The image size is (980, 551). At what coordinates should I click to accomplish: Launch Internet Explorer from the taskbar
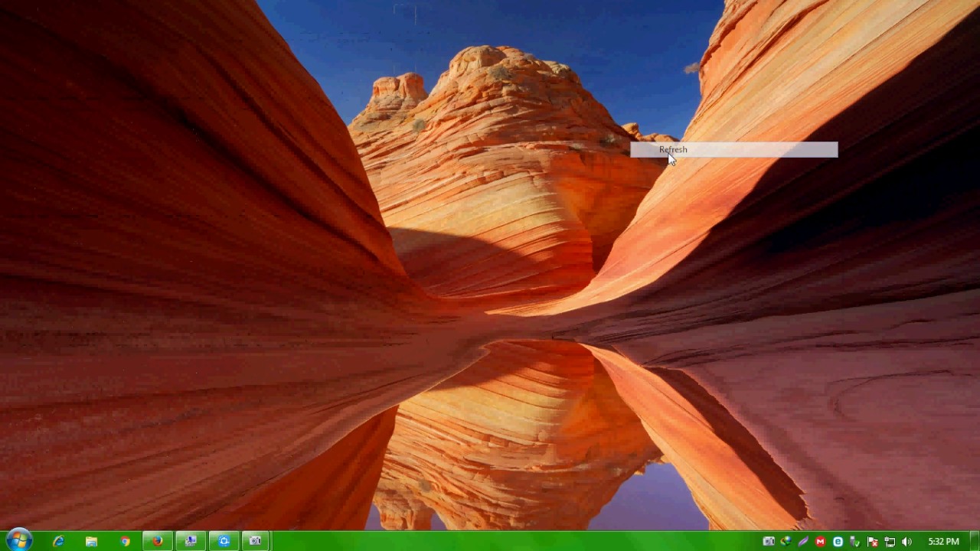point(58,541)
